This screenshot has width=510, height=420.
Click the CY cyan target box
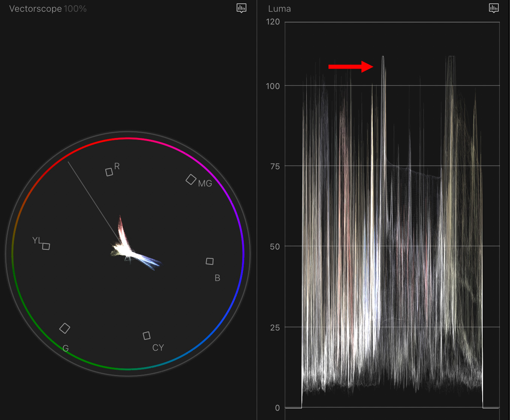click(147, 336)
